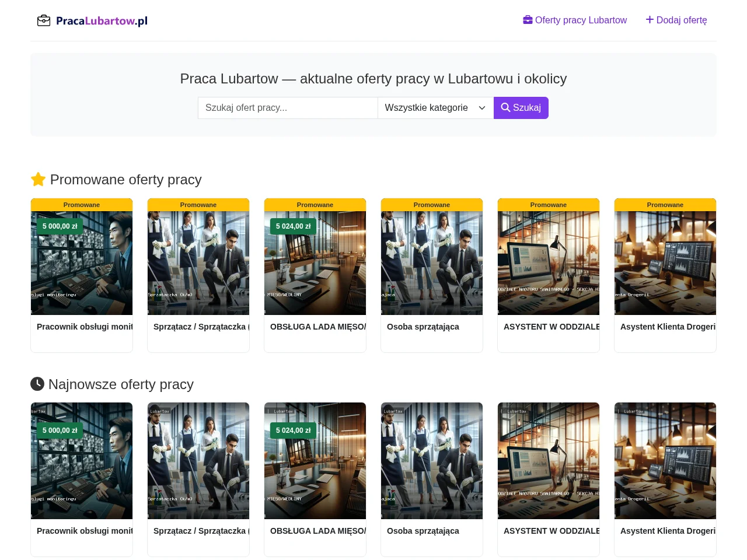747x560 pixels.
Task: Expand the Wszystkie kategorie dropdown
Action: [435, 108]
